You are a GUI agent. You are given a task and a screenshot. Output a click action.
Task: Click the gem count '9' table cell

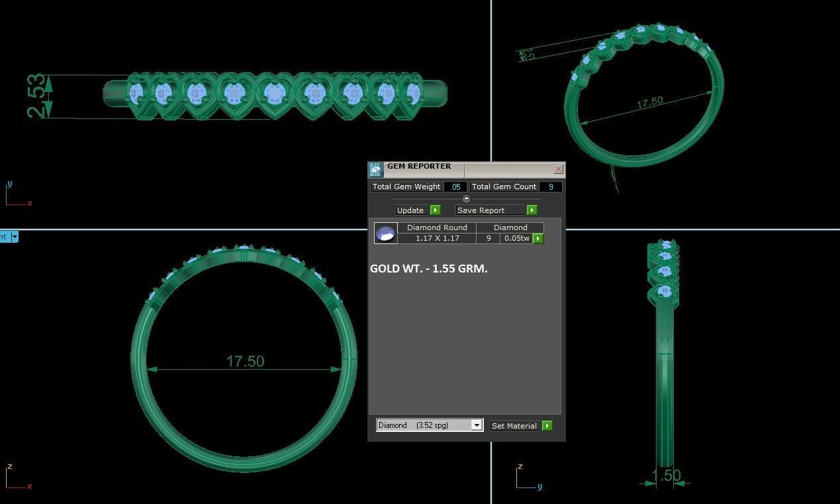tap(489, 238)
